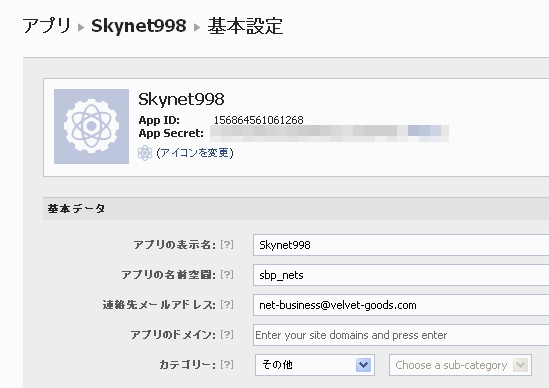Select the 基本設定 breadcrumb heading
The image size is (549, 388).
tap(245, 26)
